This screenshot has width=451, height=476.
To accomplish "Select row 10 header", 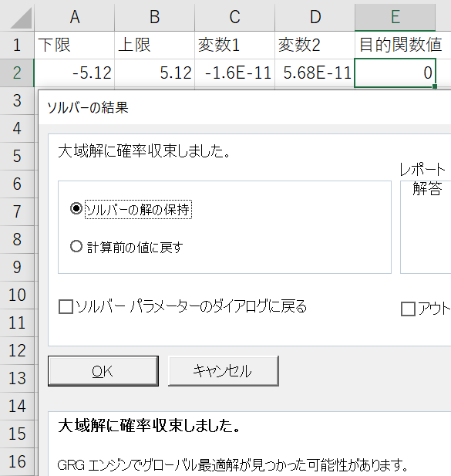I will 17,295.
